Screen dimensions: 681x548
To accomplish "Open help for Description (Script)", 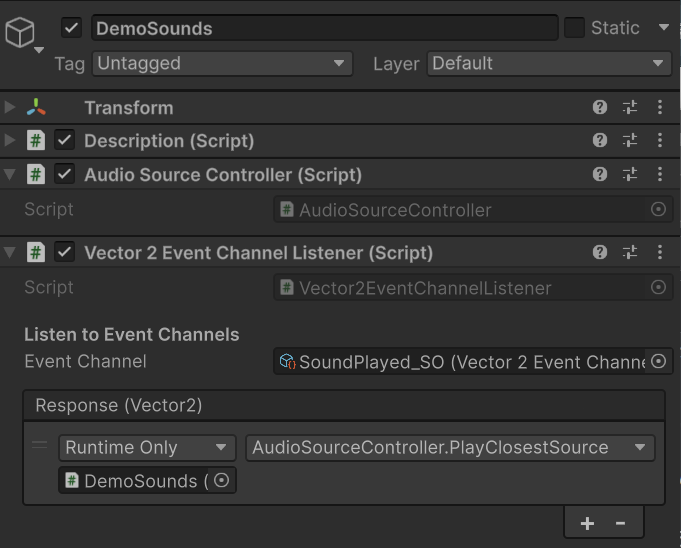I will point(600,140).
